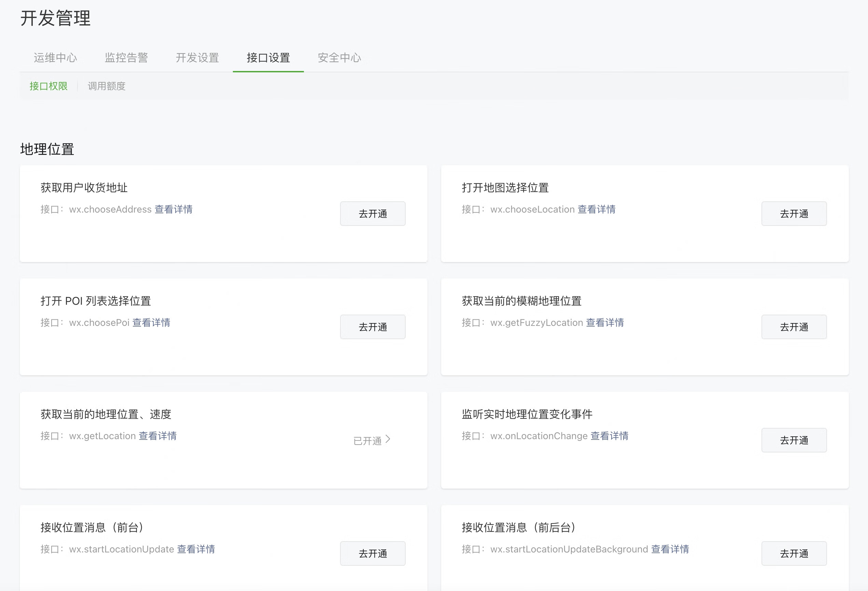View 查看详情 for wx.getFuzzyLocation
This screenshot has height=591, width=868.
pos(605,322)
